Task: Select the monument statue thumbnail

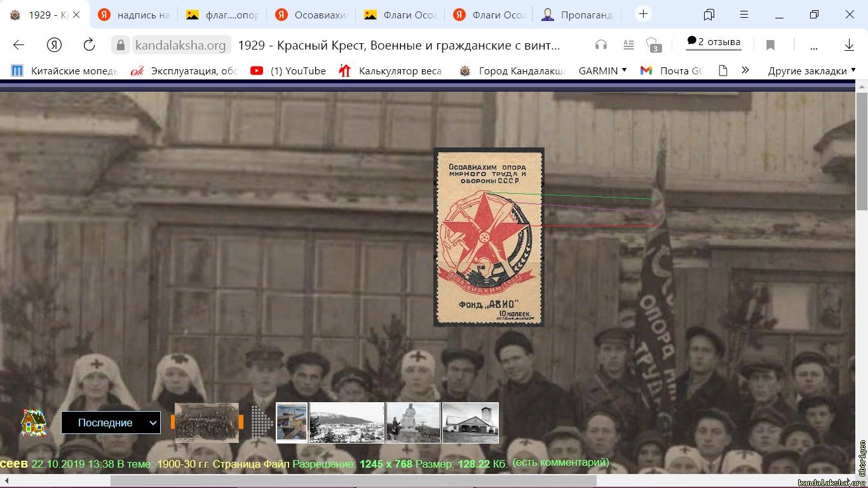Action: tap(413, 423)
